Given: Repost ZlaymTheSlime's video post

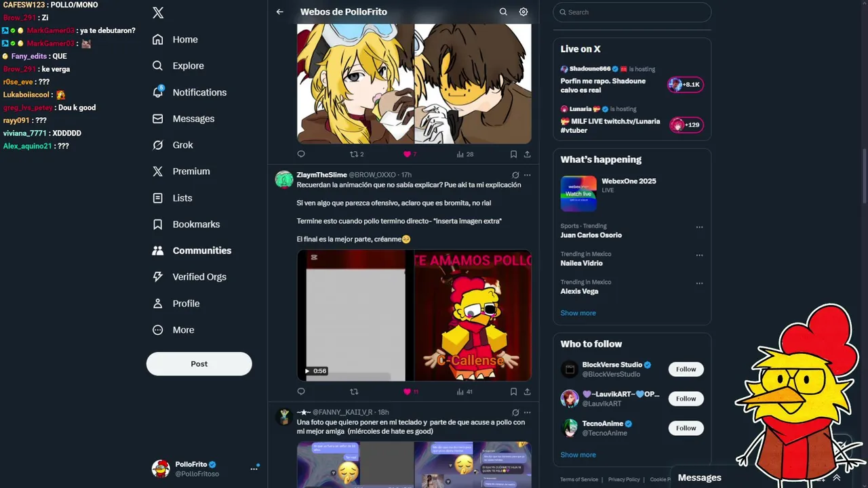Looking at the screenshot, I should pos(353,392).
